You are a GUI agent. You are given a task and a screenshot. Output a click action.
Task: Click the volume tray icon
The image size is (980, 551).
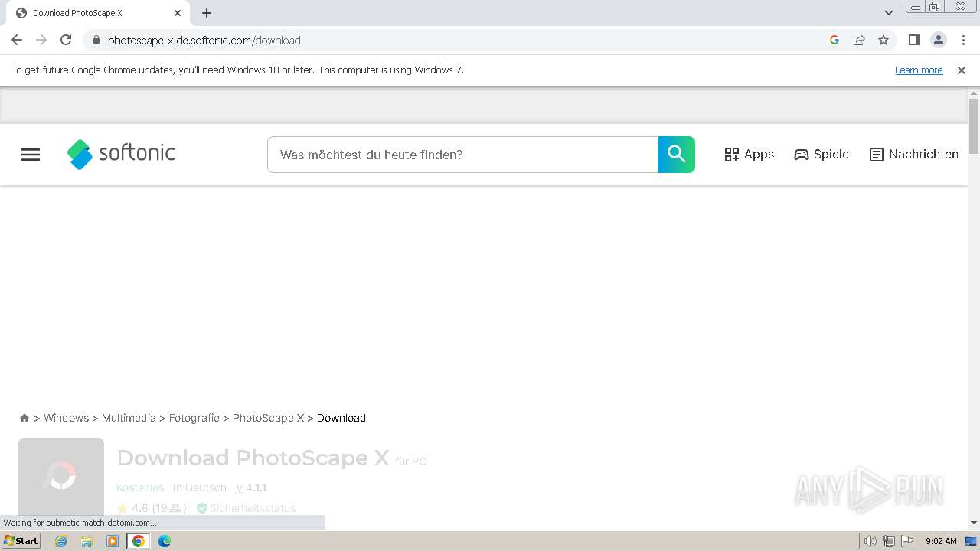(x=871, y=541)
